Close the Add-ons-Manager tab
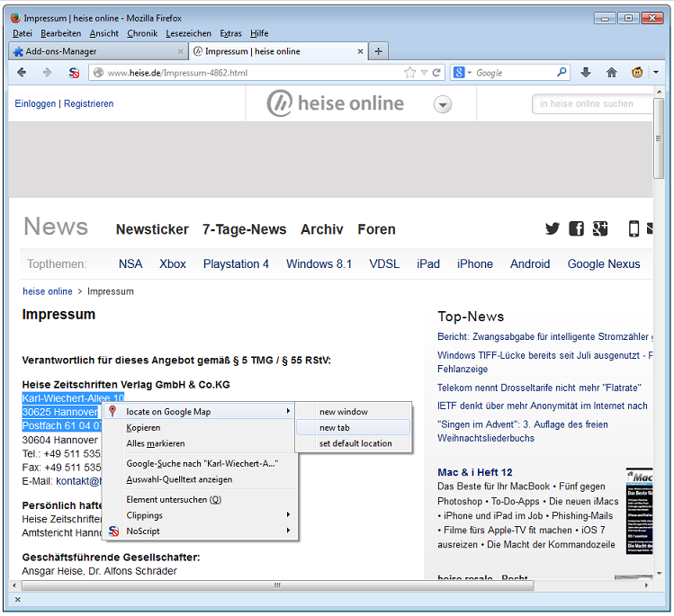This screenshot has width=674, height=616. [180, 51]
